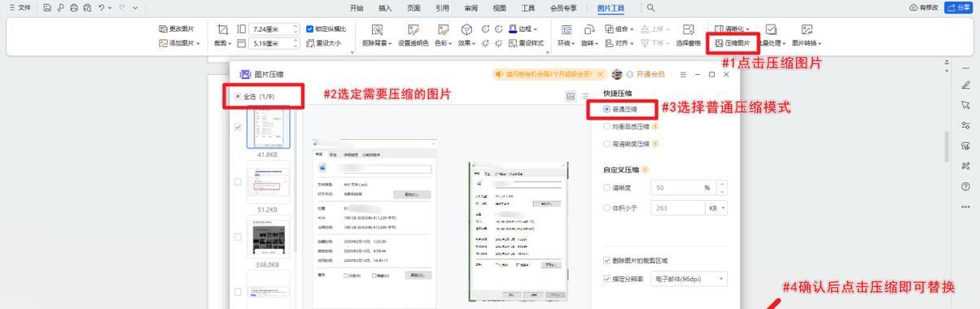The width and height of the screenshot is (980, 309).
Task: Check the checkbox beside the 51.2KB image
Action: pyautogui.click(x=238, y=181)
